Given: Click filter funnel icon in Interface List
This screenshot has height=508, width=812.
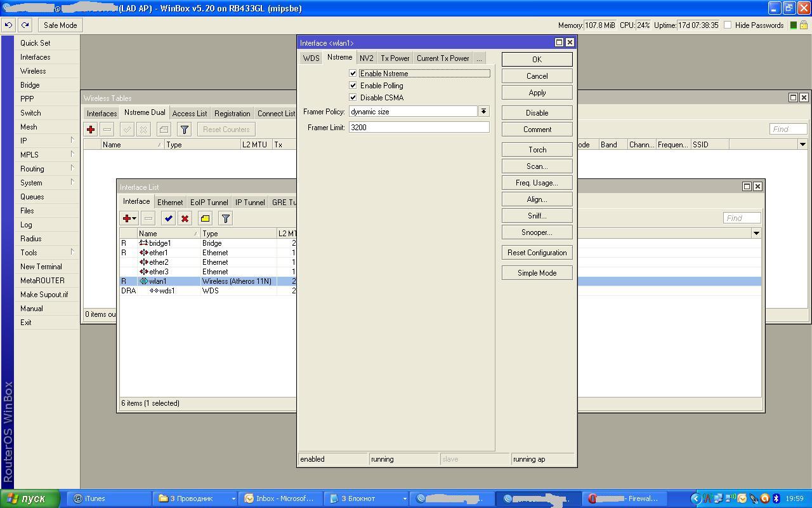Looking at the screenshot, I should (x=225, y=218).
